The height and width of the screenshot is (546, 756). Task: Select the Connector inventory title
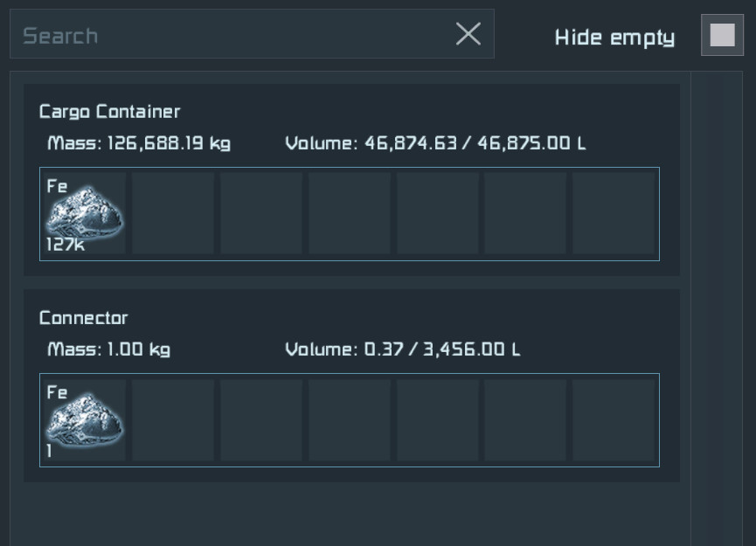[83, 318]
